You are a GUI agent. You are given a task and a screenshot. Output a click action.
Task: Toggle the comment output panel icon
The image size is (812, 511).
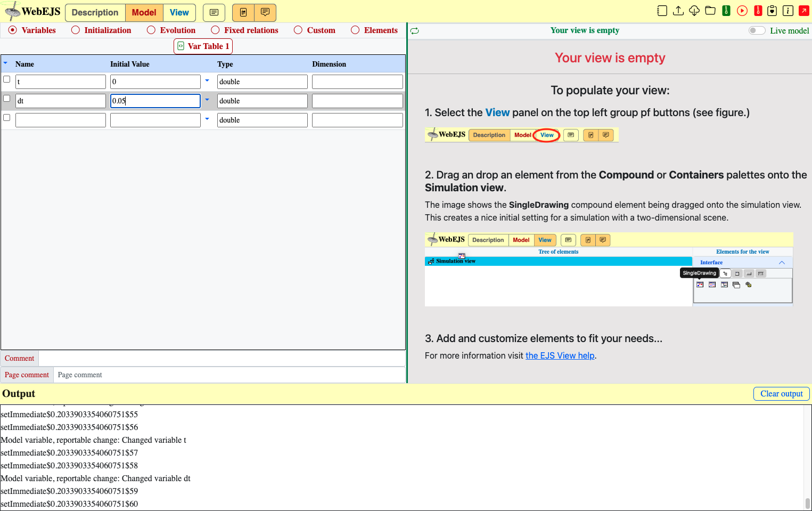point(265,12)
